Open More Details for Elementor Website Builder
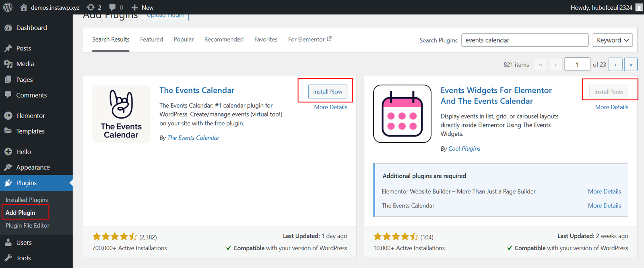This screenshot has width=644, height=268. 604,191
